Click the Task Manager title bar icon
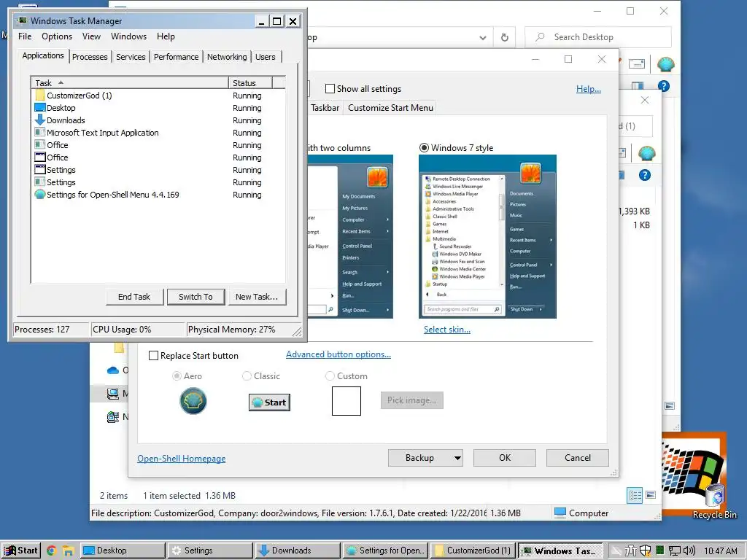Image resolution: width=747 pixels, height=560 pixels. click(x=22, y=21)
